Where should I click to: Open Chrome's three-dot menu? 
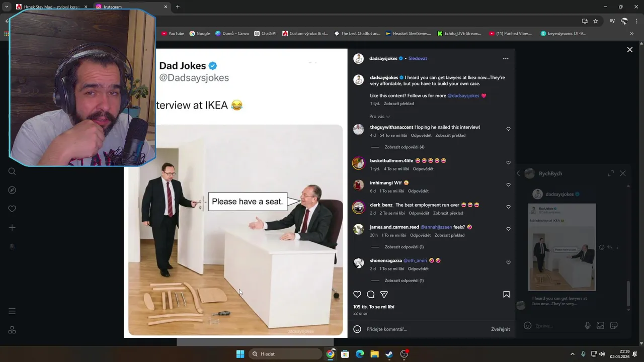click(636, 21)
